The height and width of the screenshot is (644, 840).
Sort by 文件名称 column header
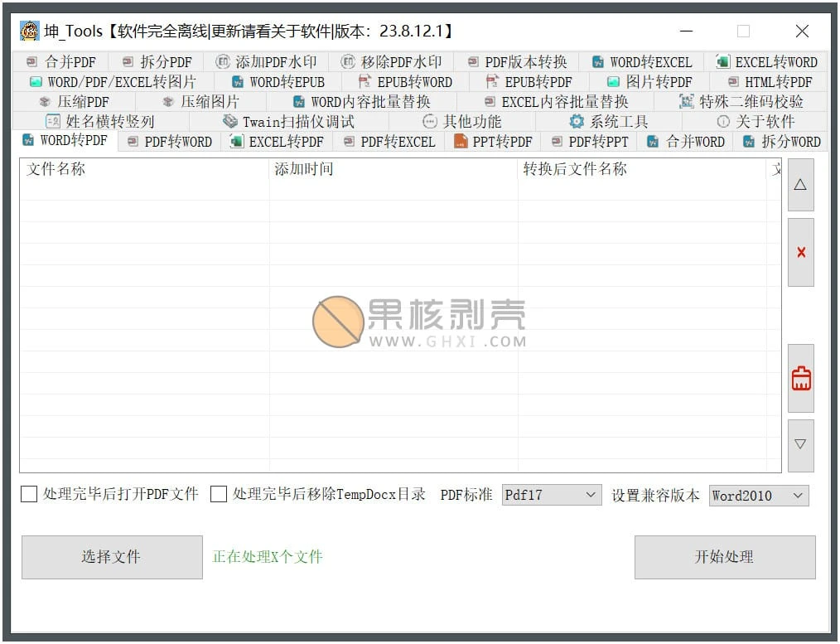pos(145,169)
